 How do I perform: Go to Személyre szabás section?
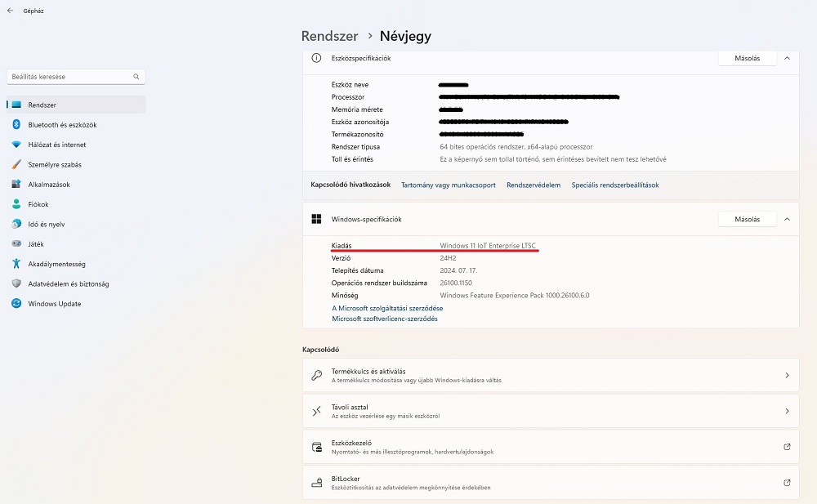(x=76, y=164)
